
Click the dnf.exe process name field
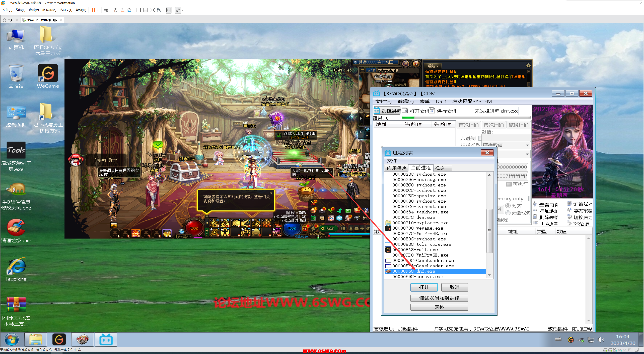click(509, 111)
